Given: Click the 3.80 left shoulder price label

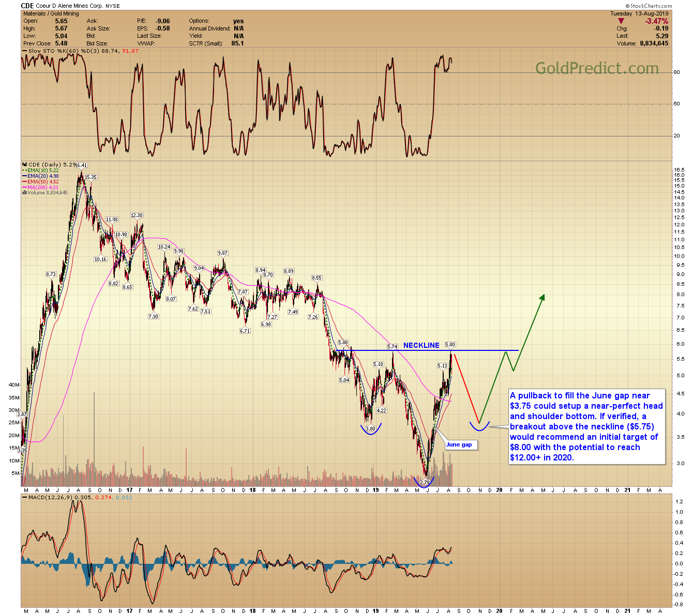Looking at the screenshot, I should [370, 429].
